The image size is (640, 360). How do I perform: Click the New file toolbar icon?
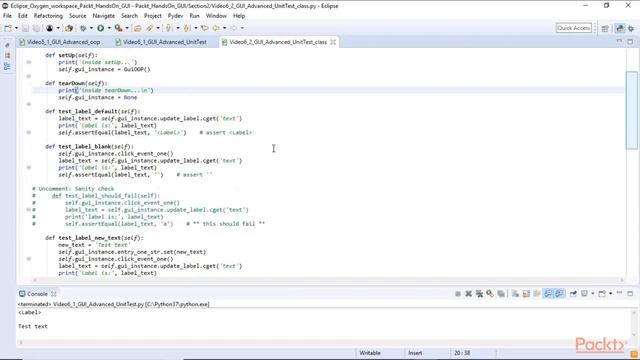pos(8,28)
